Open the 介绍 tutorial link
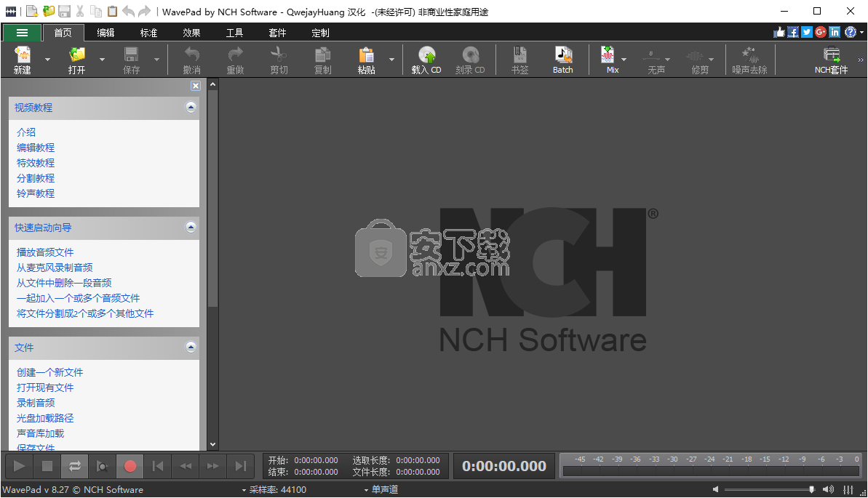The width and height of the screenshot is (868, 498). click(x=26, y=132)
